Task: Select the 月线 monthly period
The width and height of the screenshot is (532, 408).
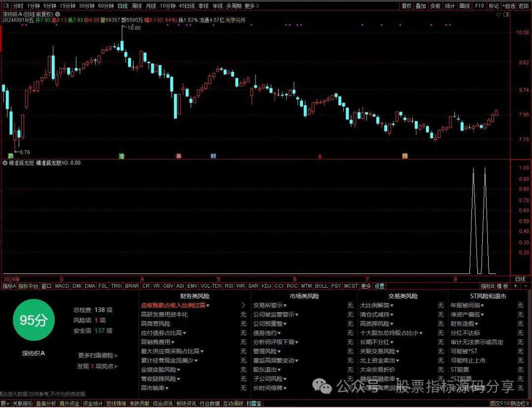Action: (x=151, y=6)
